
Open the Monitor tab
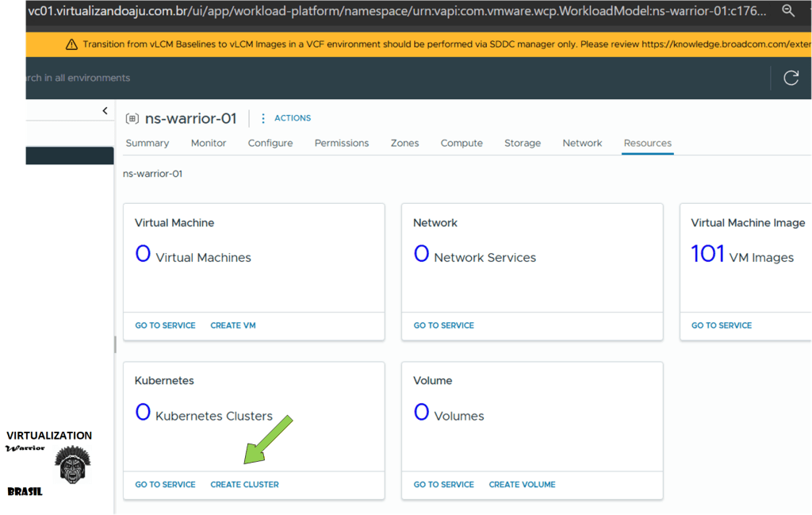point(209,144)
